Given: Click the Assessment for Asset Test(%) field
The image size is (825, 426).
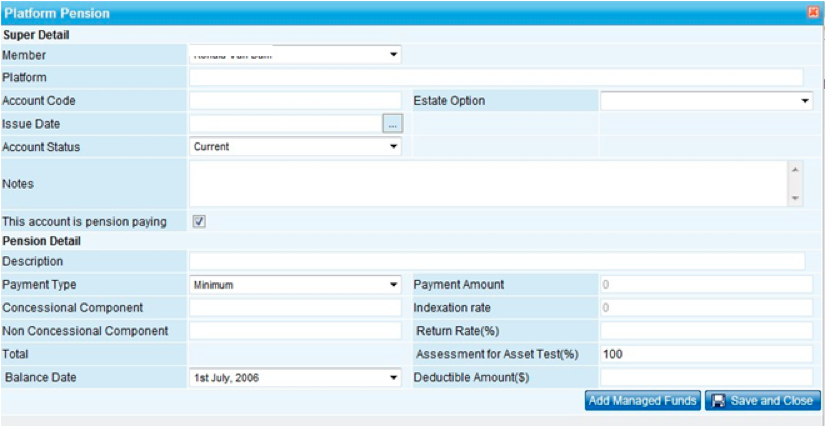Looking at the screenshot, I should [x=707, y=354].
